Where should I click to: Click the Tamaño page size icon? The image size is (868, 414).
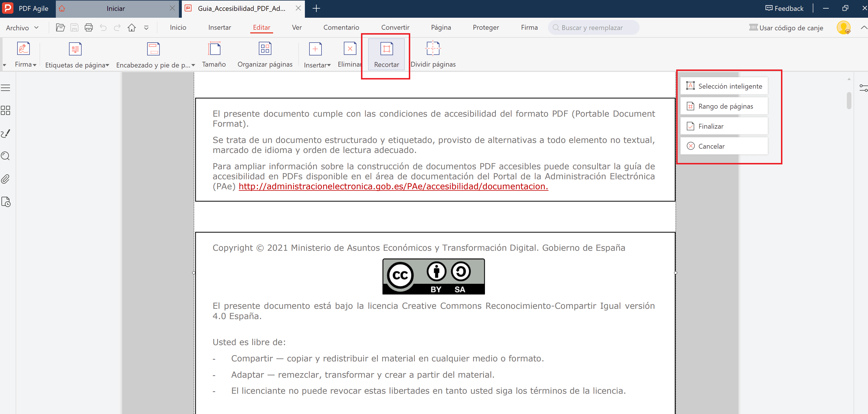[x=214, y=49]
